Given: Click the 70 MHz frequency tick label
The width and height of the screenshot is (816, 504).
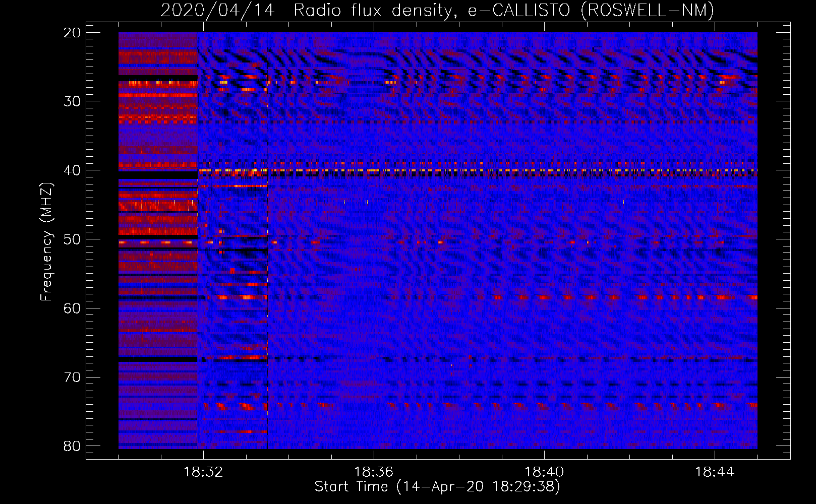Looking at the screenshot, I should tap(73, 377).
